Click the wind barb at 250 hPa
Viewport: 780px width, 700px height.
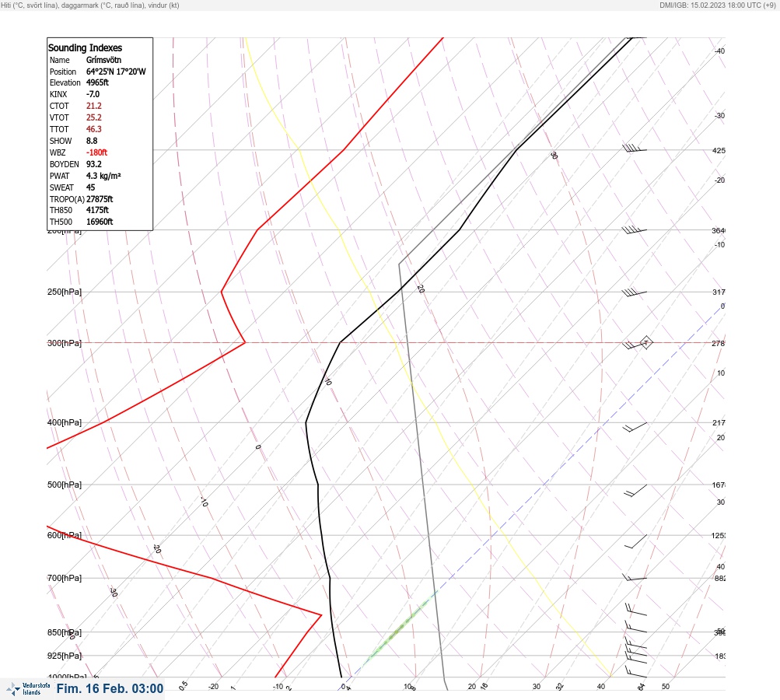(635, 293)
